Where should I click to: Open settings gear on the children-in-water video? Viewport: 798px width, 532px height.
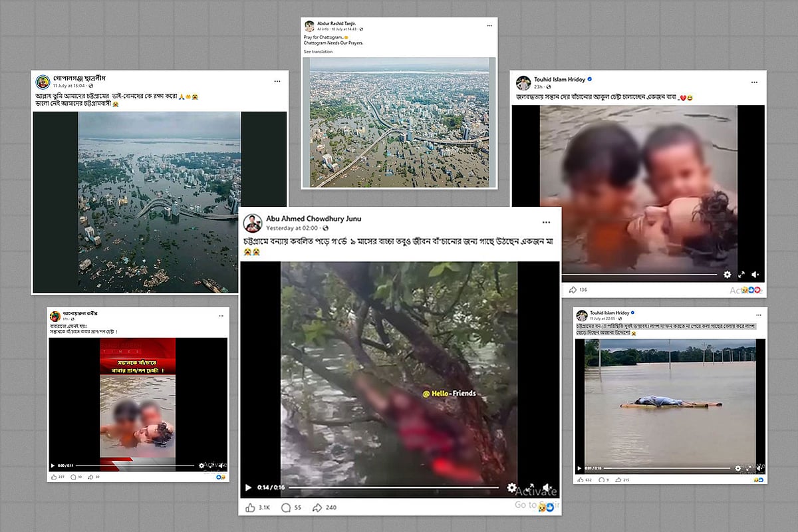[727, 274]
